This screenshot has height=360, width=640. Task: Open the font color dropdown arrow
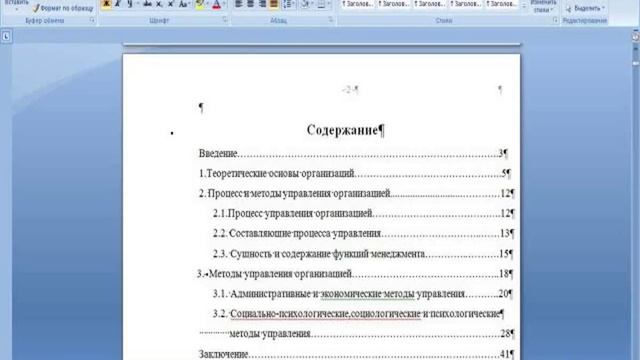click(224, 4)
